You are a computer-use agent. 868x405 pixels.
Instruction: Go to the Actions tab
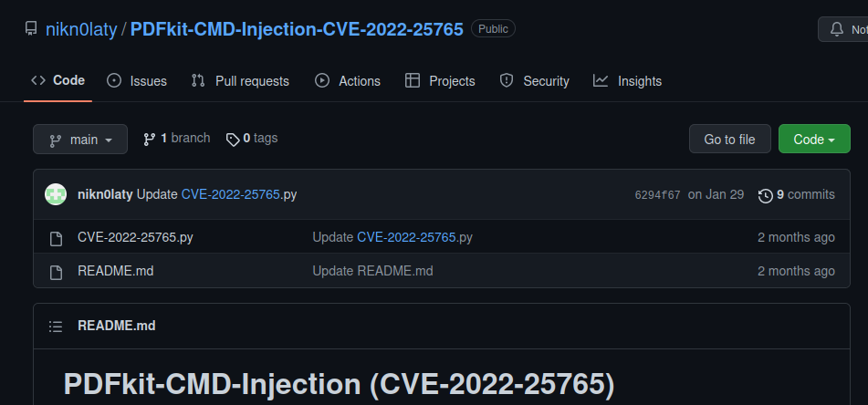click(348, 81)
